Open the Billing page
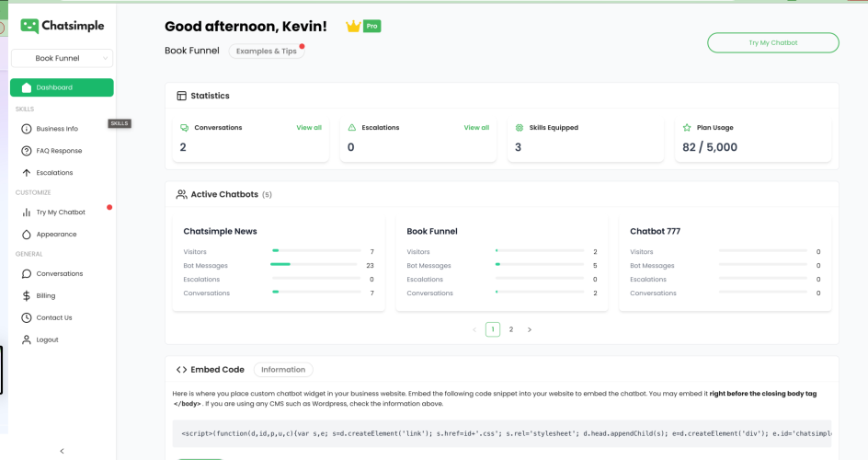This screenshot has width=868, height=460. (45, 295)
